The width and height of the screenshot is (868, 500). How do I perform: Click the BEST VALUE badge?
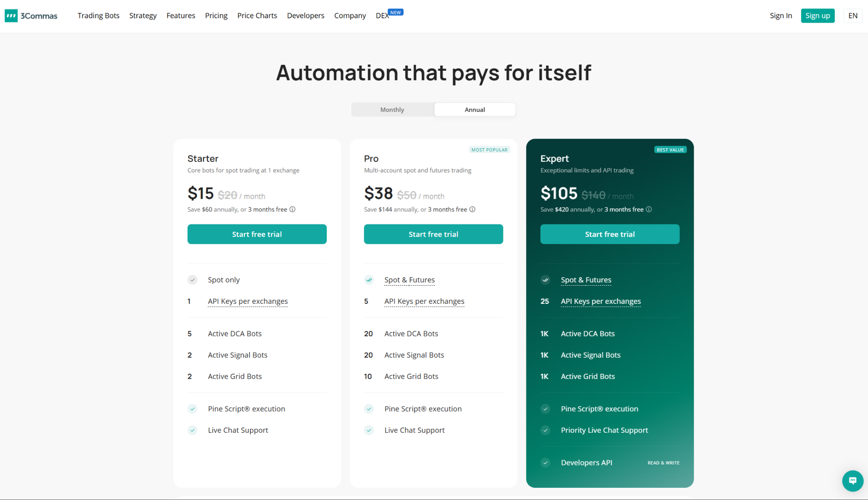pos(671,150)
